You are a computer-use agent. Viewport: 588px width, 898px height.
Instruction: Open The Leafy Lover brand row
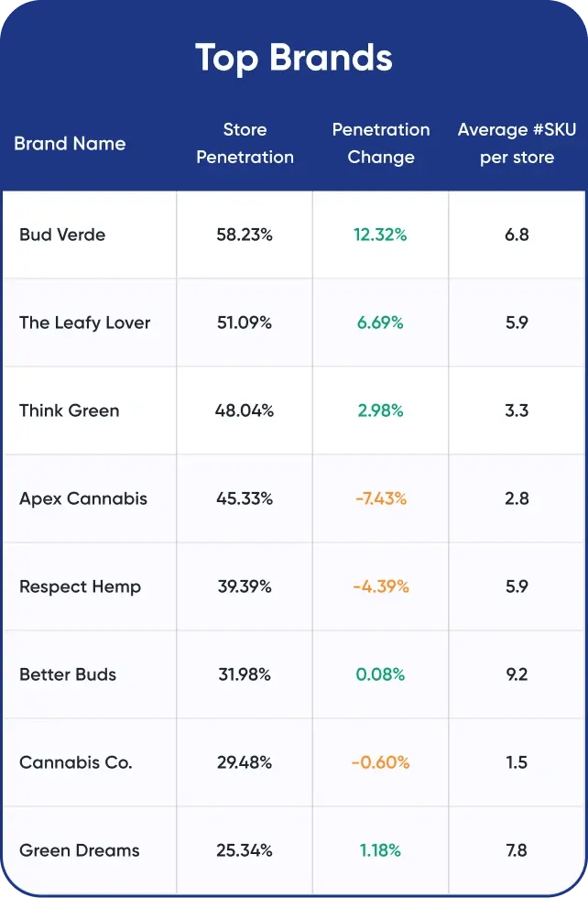coord(84,323)
